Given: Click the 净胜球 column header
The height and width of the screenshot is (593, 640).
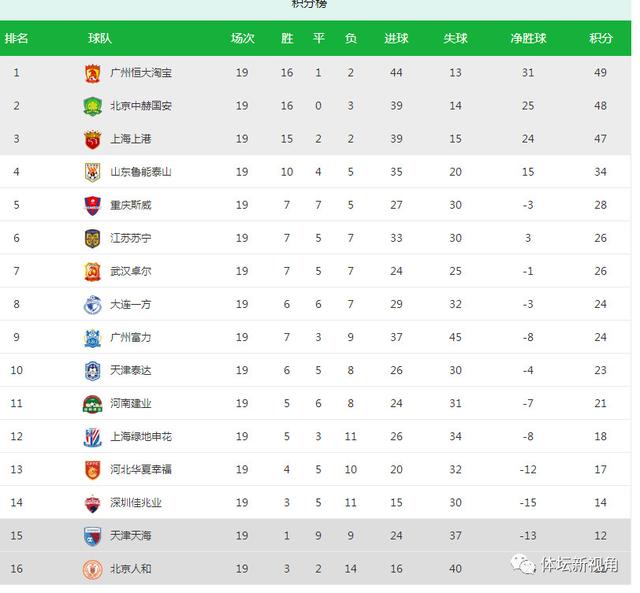Looking at the screenshot, I should pyautogui.click(x=528, y=39).
